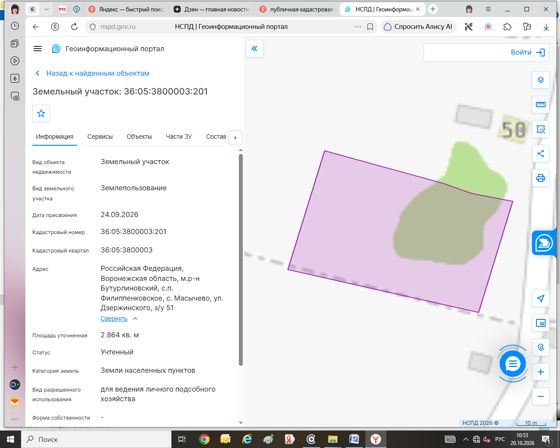Open the map layers tool
Image resolution: width=560 pixels, height=448 pixels.
540,80
